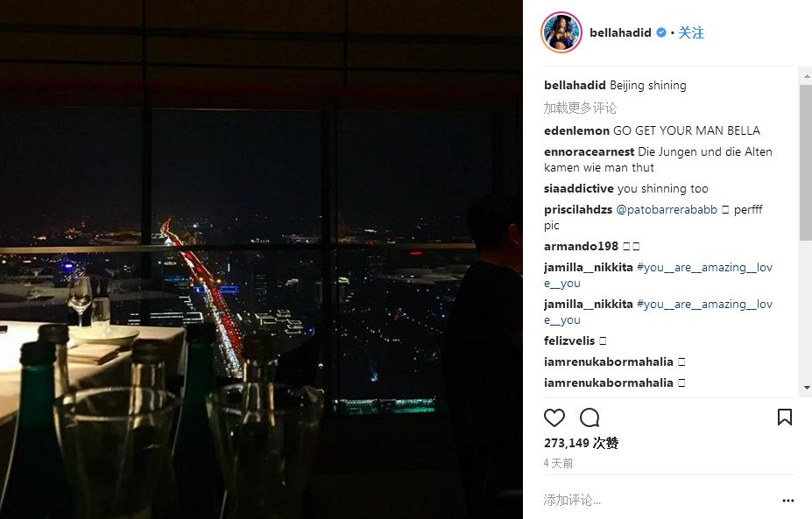
Task: Follow bellahadid with 关注 button
Action: click(x=691, y=32)
